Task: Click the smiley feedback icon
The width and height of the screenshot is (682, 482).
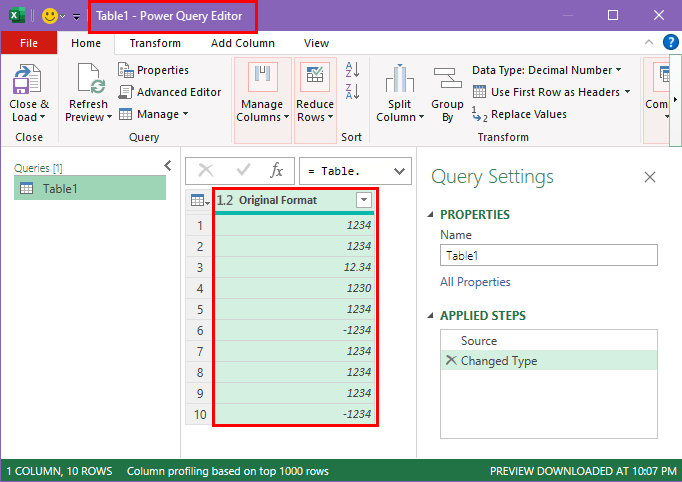Action: pyautogui.click(x=50, y=16)
